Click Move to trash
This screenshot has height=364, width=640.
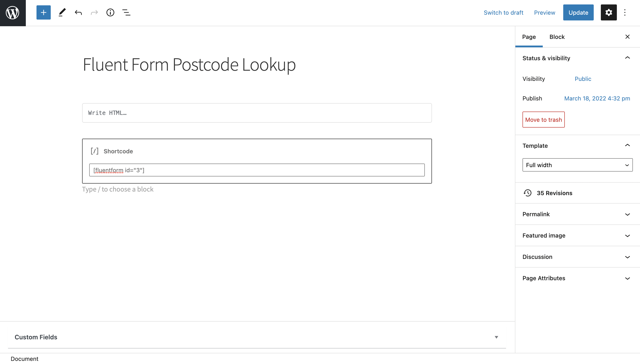pyautogui.click(x=543, y=120)
